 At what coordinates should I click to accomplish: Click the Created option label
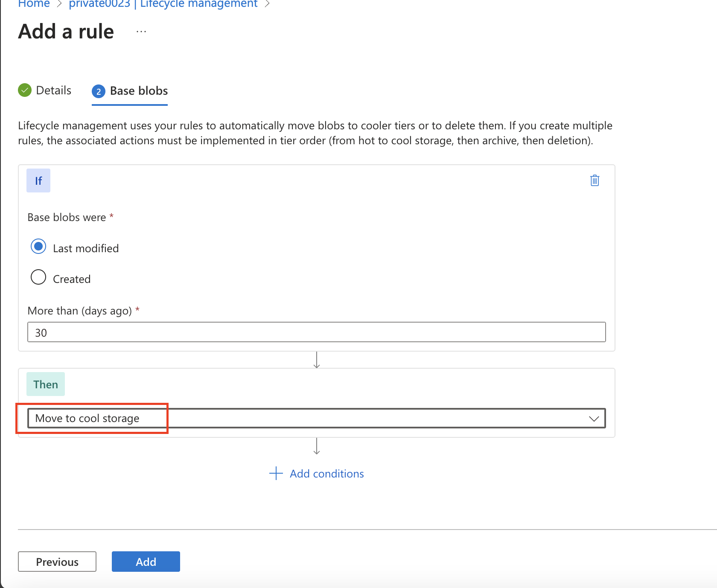click(x=72, y=279)
